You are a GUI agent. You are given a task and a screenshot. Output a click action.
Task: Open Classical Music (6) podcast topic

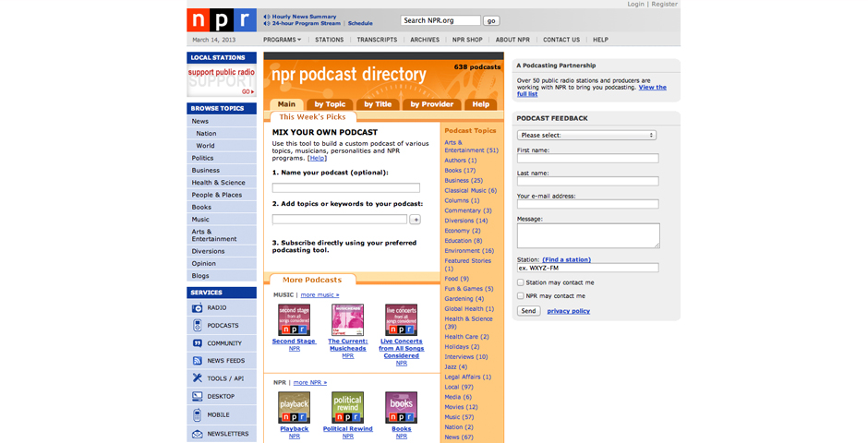(471, 191)
